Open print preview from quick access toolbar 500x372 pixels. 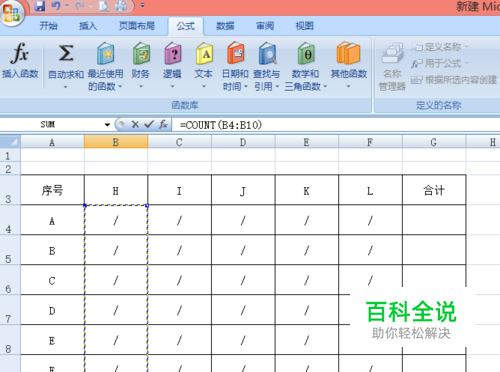pyautogui.click(x=104, y=6)
